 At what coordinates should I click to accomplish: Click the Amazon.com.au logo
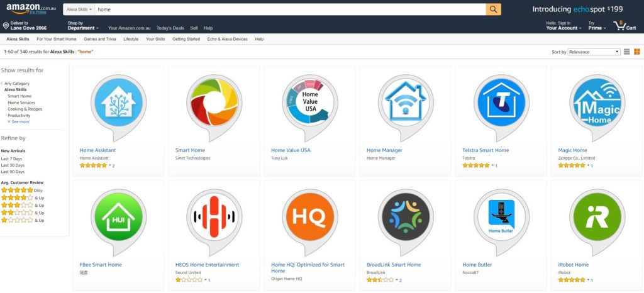point(31,8)
